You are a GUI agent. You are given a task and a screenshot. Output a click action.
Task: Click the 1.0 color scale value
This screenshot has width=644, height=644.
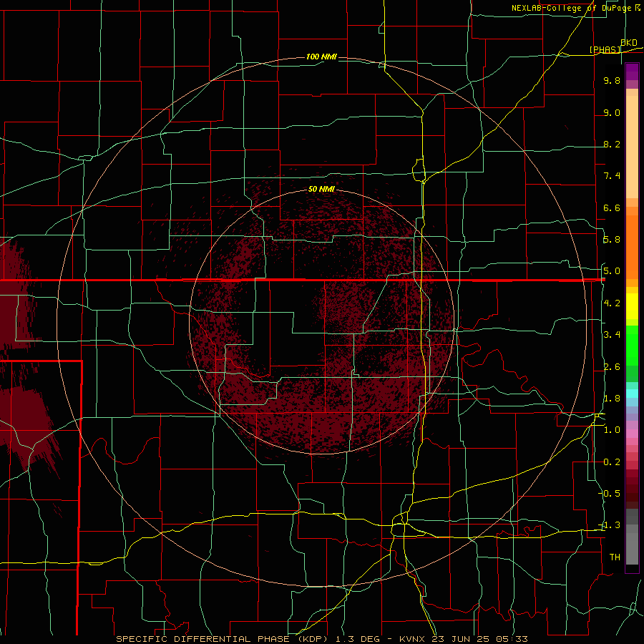point(612,430)
